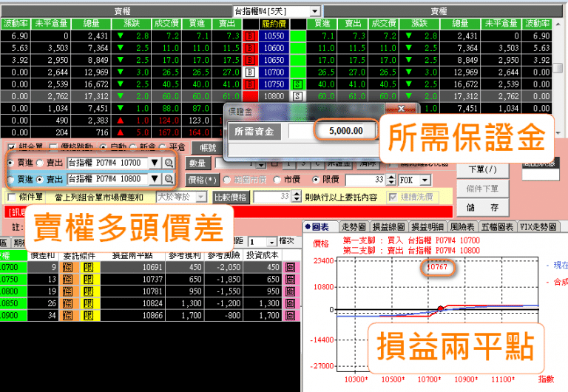Click the red B marker for strike 10550
Image resolution: width=568 pixels, height=392 pixels.
click(249, 36)
